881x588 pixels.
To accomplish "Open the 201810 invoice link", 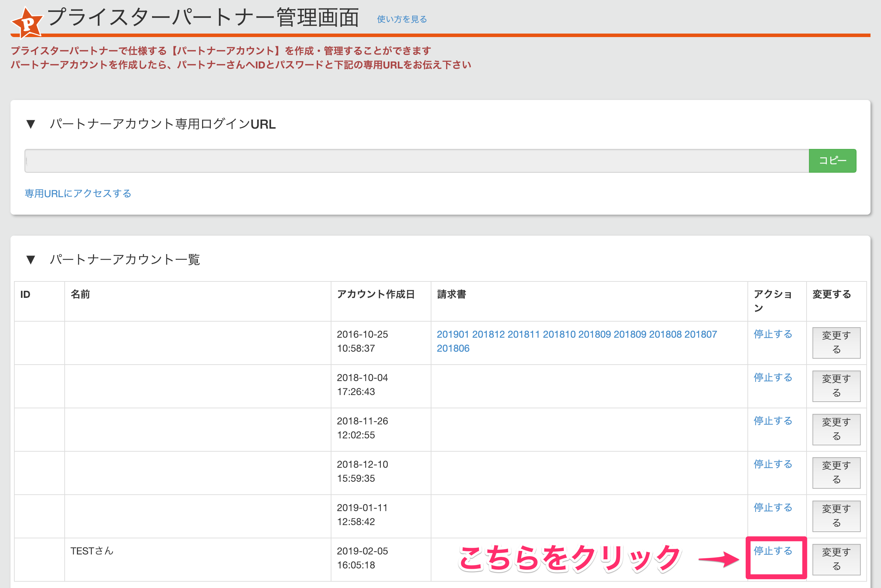I will point(559,334).
